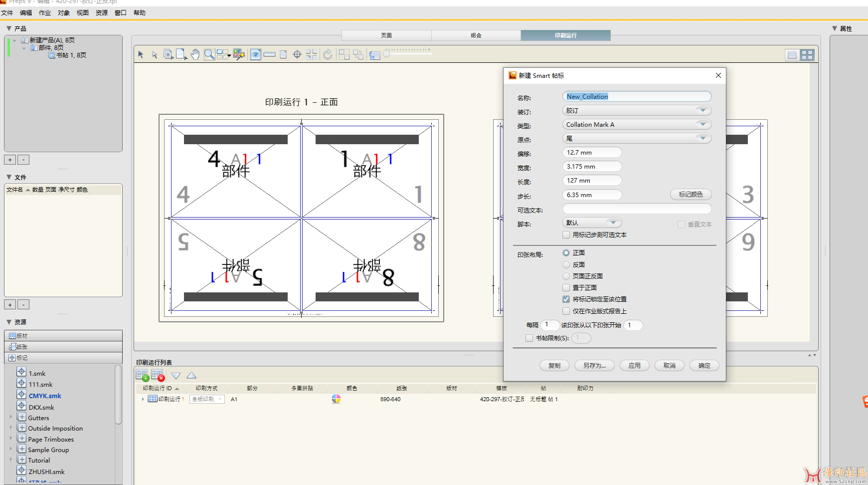Click the group objects icon

[344, 54]
